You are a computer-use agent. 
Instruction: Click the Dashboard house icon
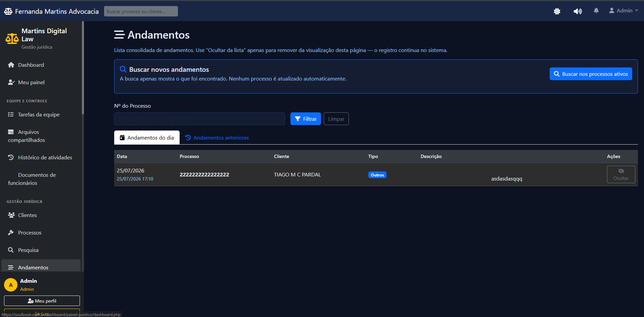(11, 65)
